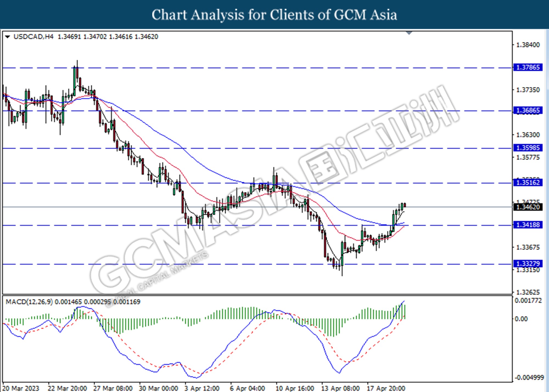
Task: Click the chart shift triangle marker
Action: coord(409,33)
